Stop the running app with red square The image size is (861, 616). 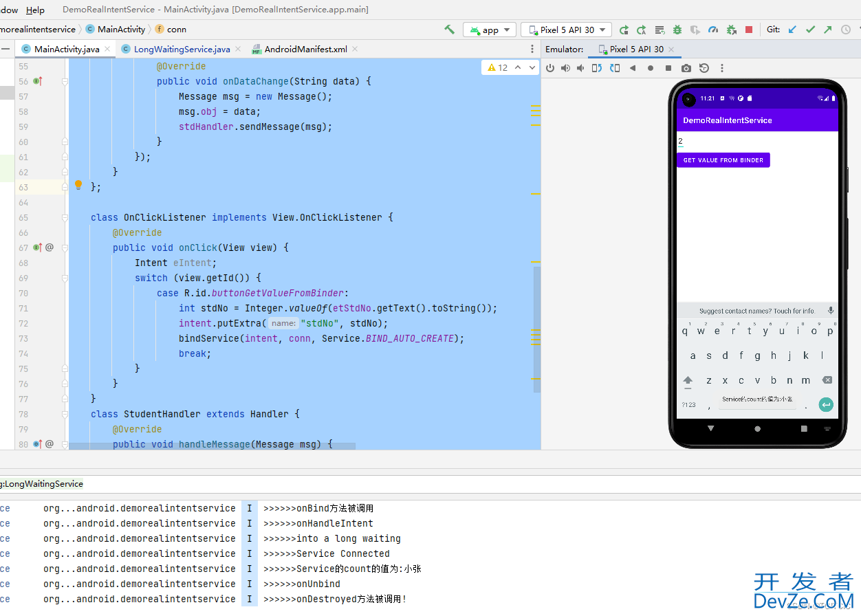[x=749, y=30]
